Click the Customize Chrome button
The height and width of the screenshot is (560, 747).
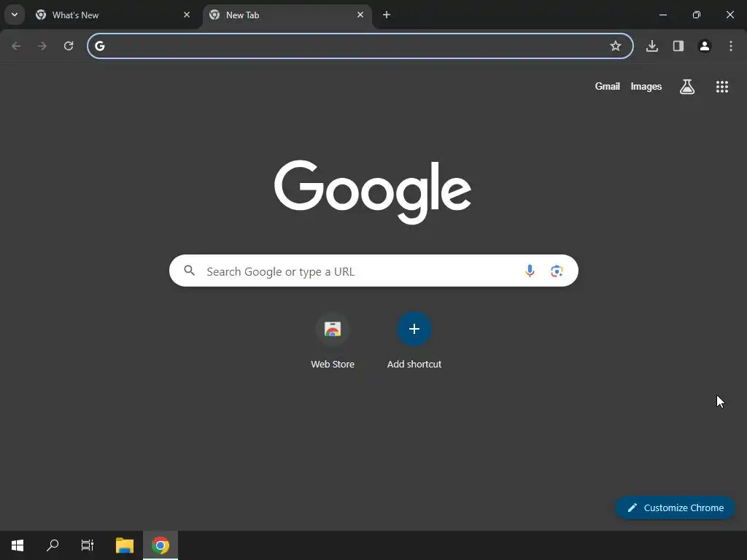pos(675,507)
